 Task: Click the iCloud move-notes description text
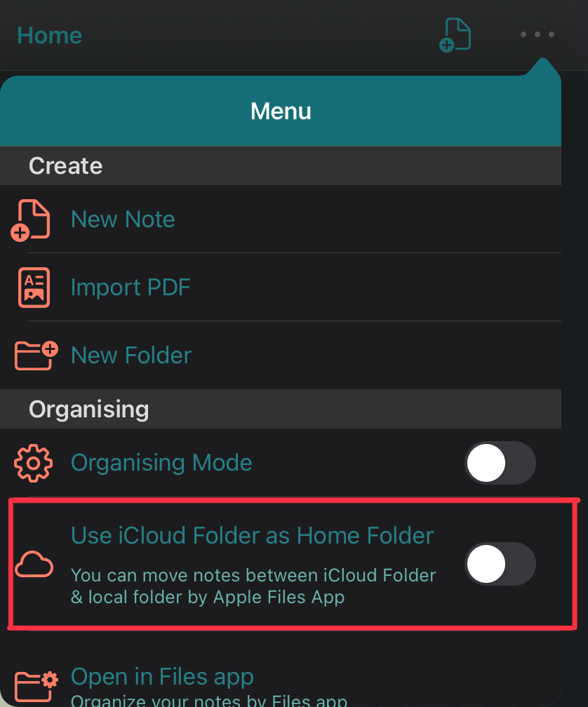tap(253, 586)
